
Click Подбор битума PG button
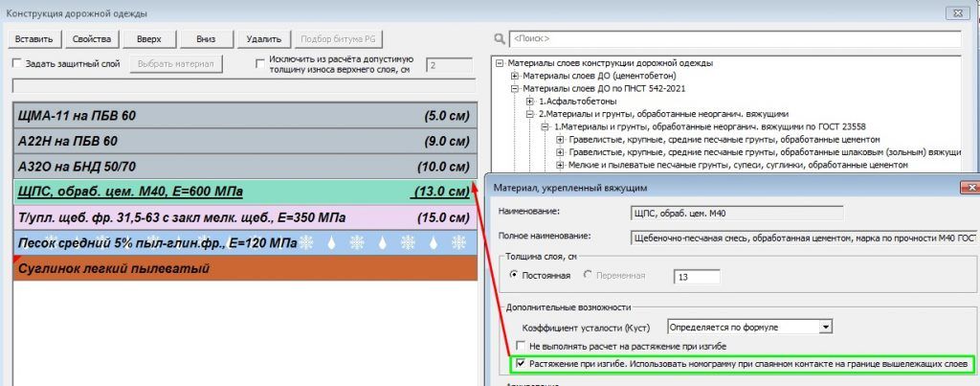click(339, 38)
